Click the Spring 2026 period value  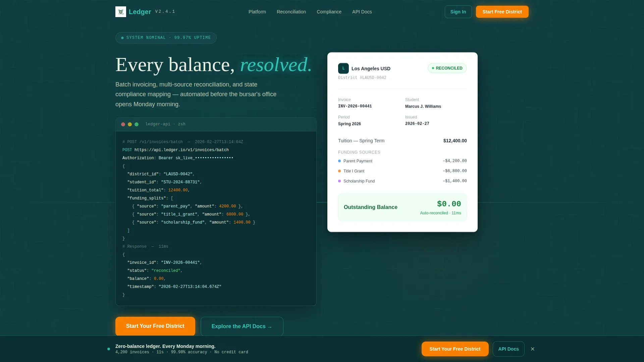[x=350, y=124]
